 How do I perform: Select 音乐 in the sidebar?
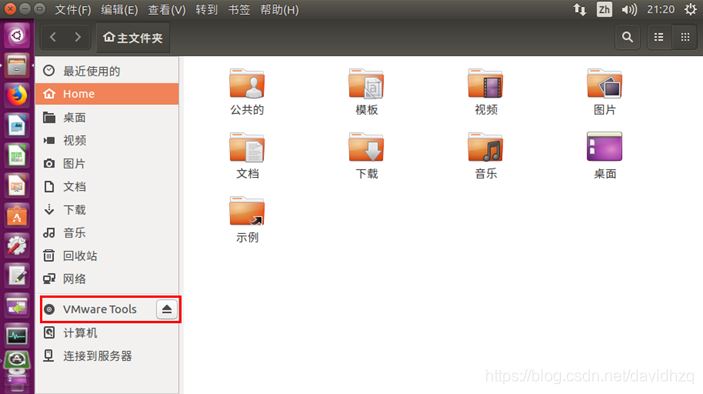point(107,233)
